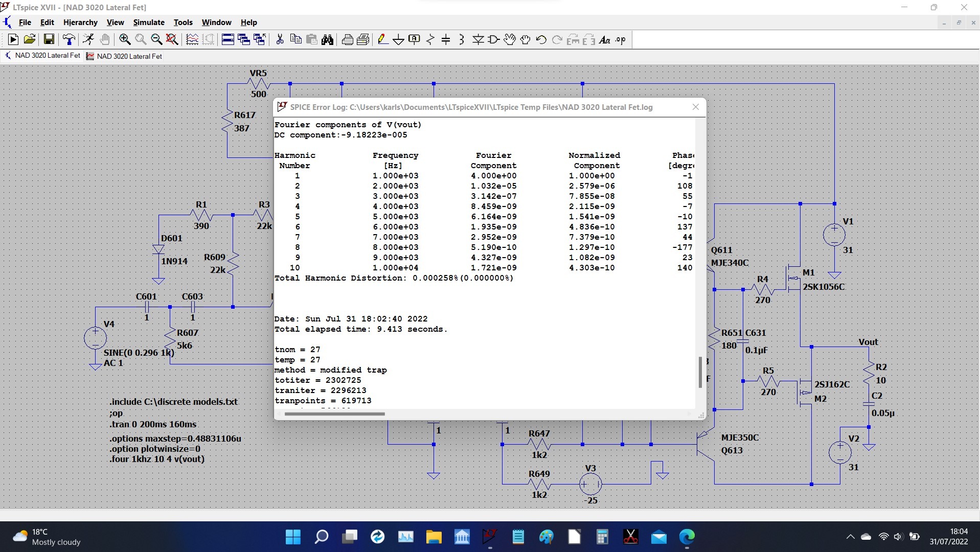Show hidden icons in the system tray
The width and height of the screenshot is (980, 552).
pyautogui.click(x=850, y=537)
